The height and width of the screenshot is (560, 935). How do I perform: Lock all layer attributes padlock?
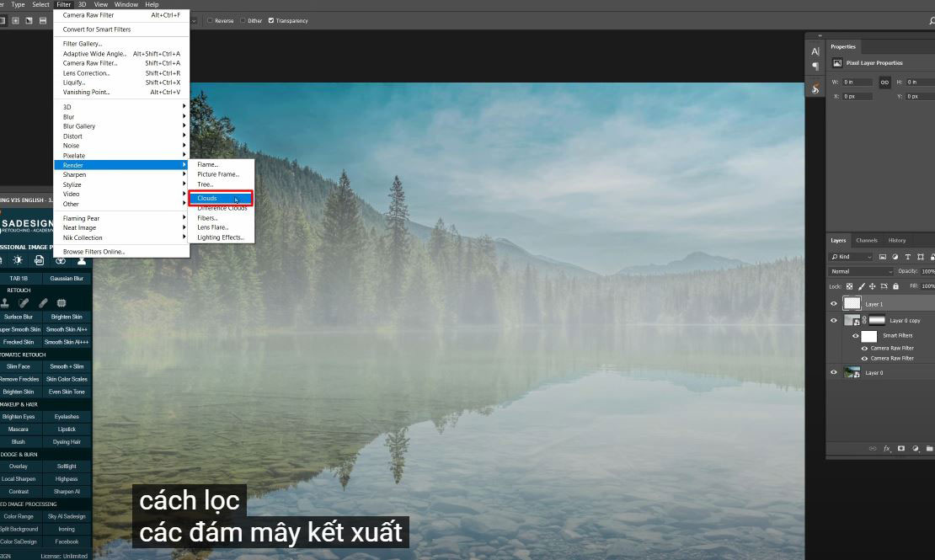pyautogui.click(x=895, y=286)
